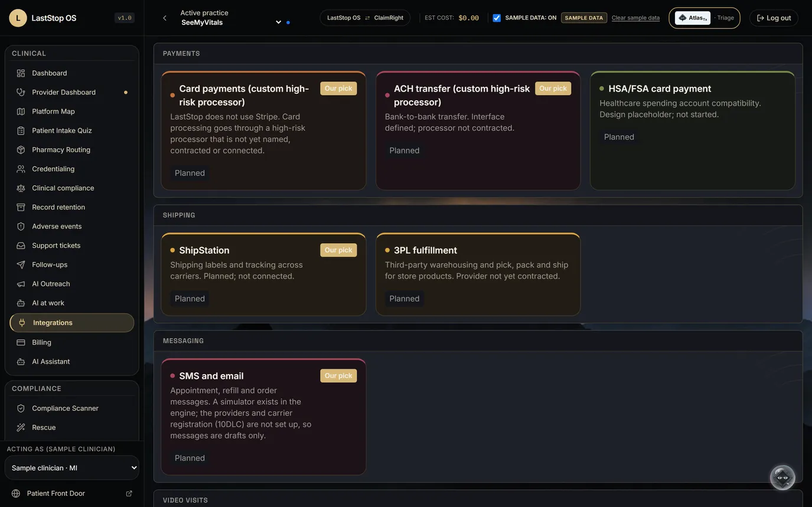Click the v1.0 version badge
Screen dimensions: 812x507
(125, 18)
